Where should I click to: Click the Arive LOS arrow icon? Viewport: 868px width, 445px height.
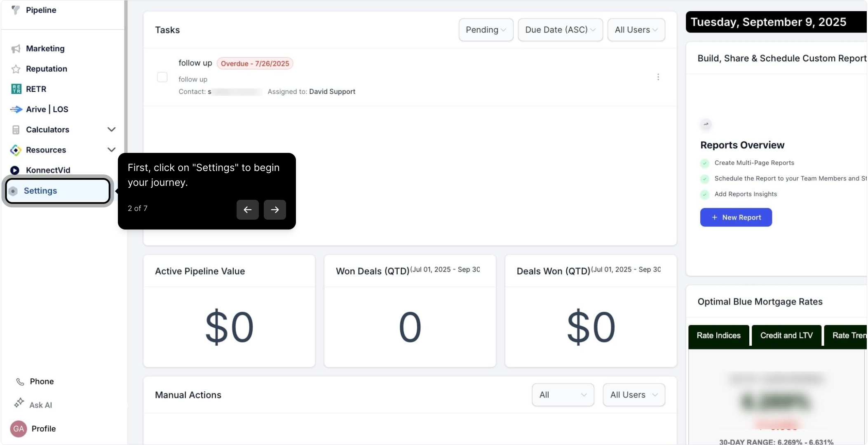[16, 109]
